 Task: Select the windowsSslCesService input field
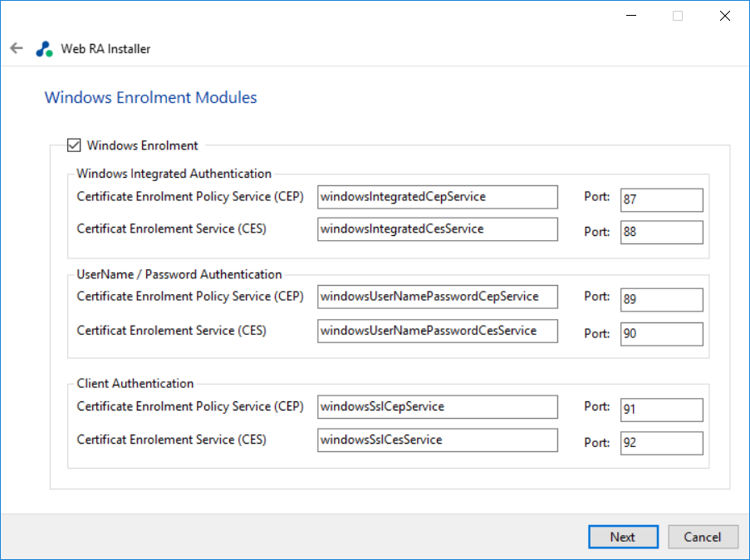437,440
